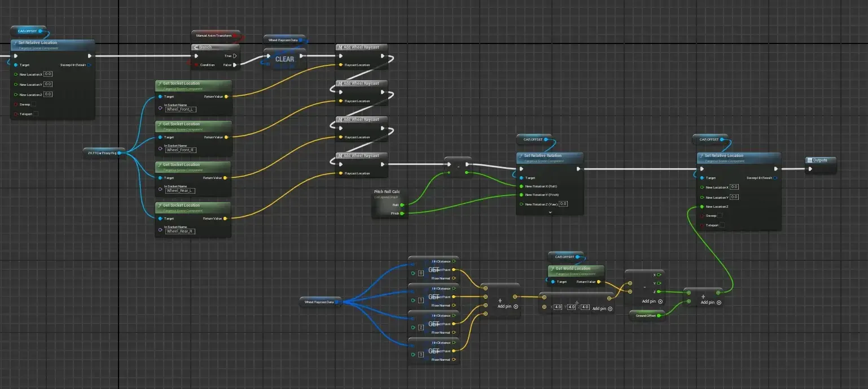
Task: Click the Pitch output pin on Pitch Roll Calc
Action: [x=402, y=213]
